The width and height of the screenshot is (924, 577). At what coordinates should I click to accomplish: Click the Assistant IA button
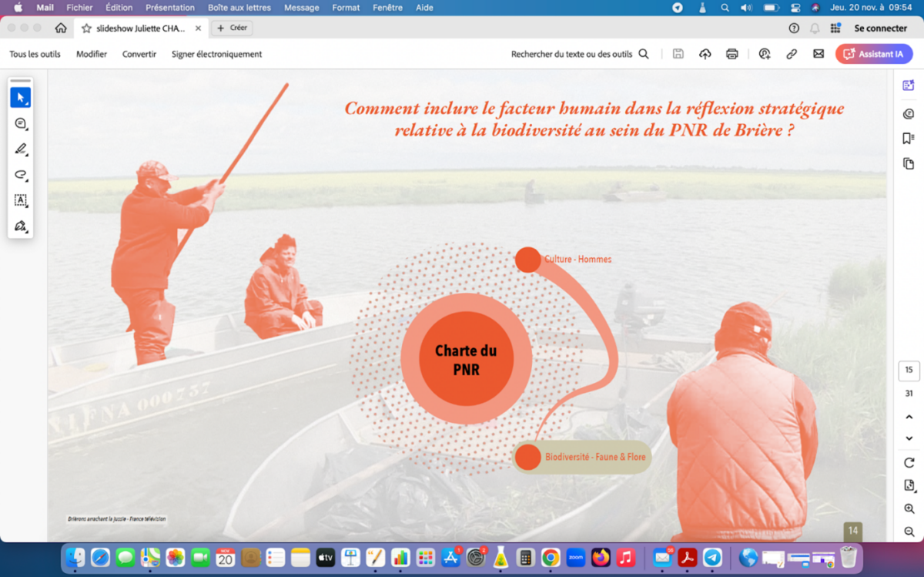tap(874, 54)
